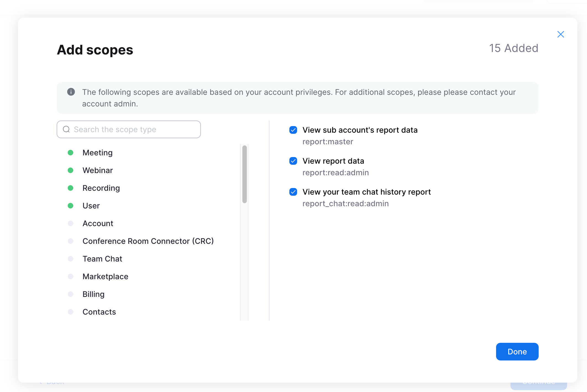Uncheck View your team chat history report
Image resolution: width=587 pixels, height=392 pixels.
point(293,192)
